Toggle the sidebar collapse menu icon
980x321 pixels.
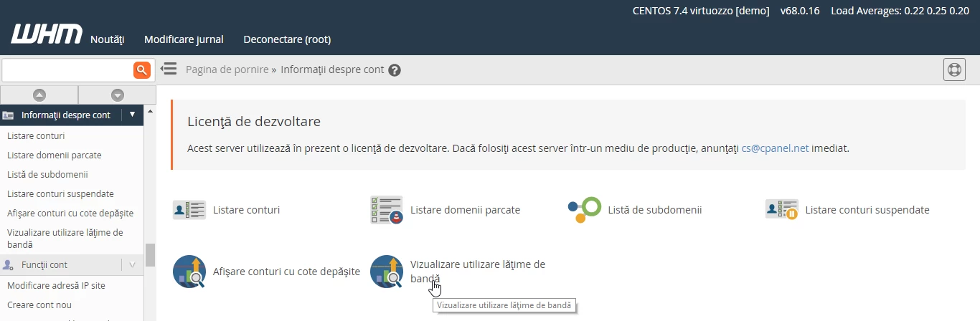tap(168, 69)
